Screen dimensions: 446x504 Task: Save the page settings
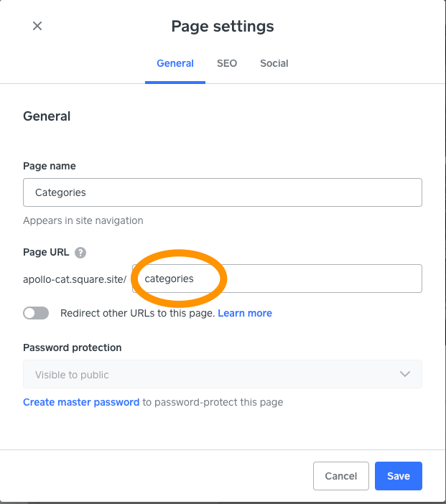pos(398,475)
